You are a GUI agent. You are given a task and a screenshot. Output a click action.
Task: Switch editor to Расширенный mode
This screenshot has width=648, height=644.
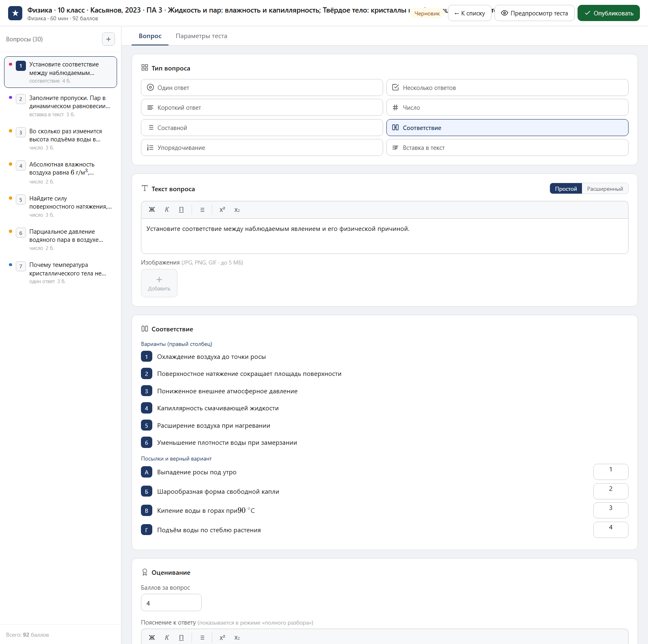pos(605,189)
